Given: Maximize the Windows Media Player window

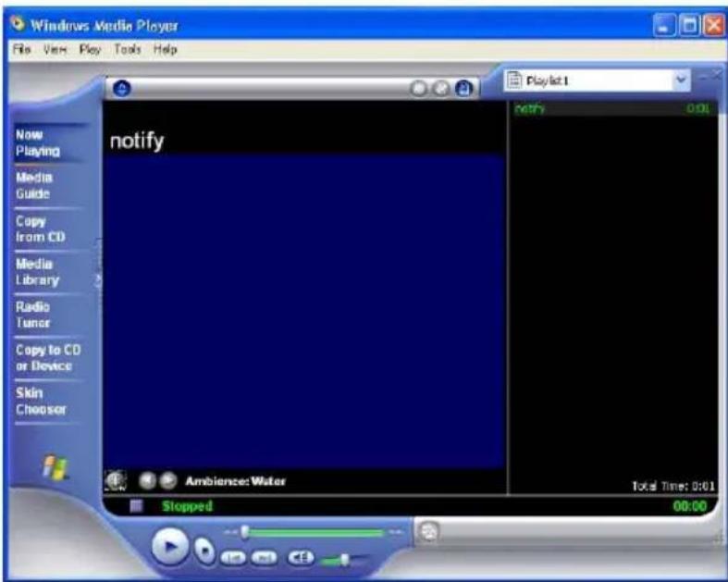Looking at the screenshot, I should 689,26.
